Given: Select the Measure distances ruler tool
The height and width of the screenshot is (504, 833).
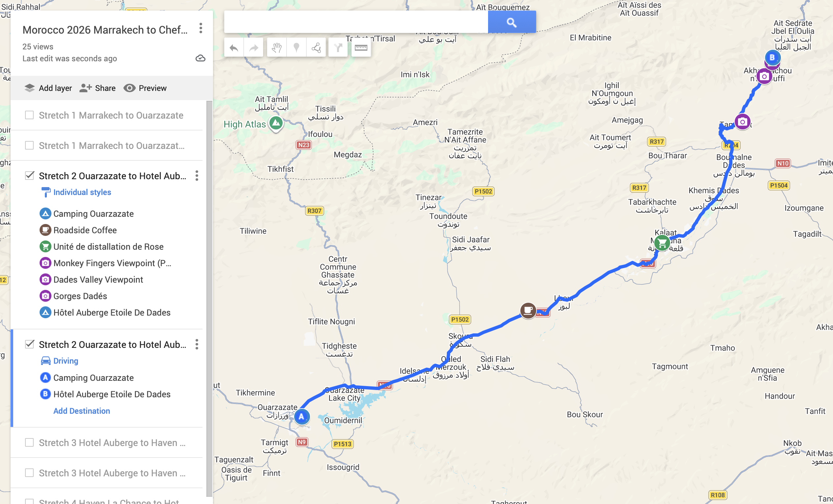Looking at the screenshot, I should [361, 48].
